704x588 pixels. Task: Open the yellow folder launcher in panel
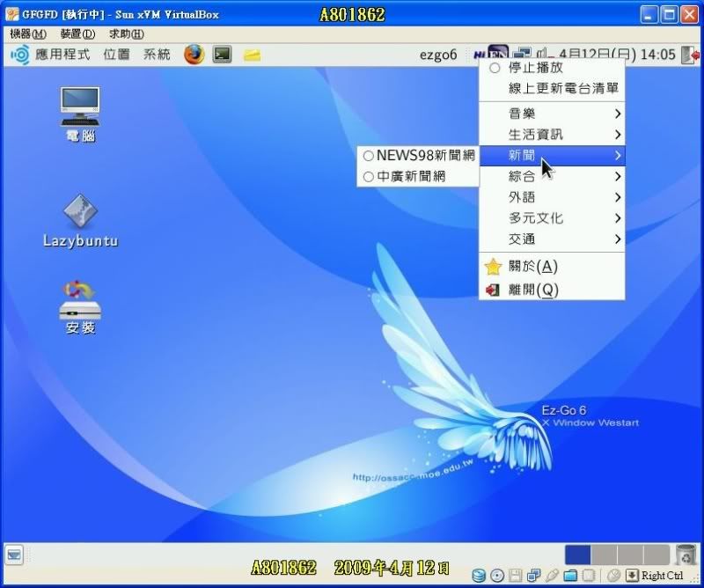click(x=252, y=55)
